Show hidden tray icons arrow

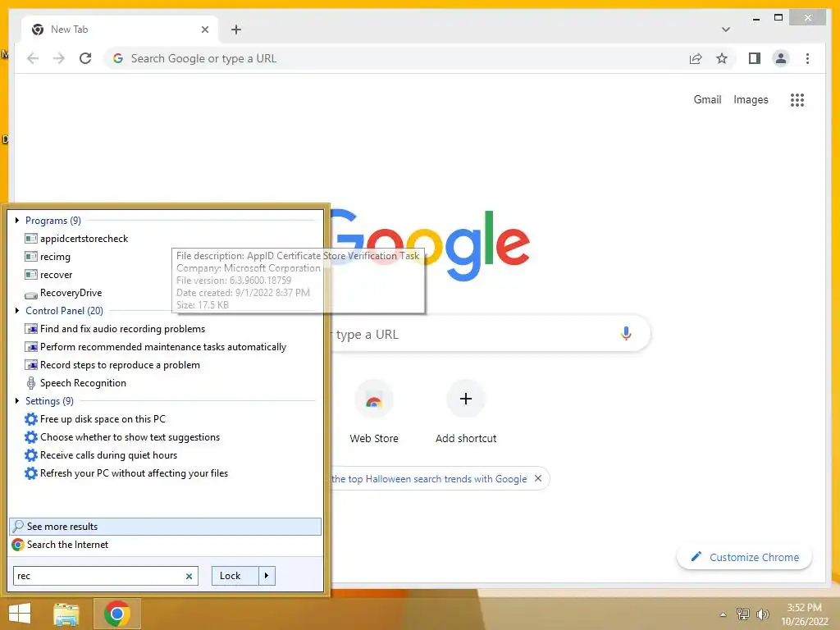point(724,614)
